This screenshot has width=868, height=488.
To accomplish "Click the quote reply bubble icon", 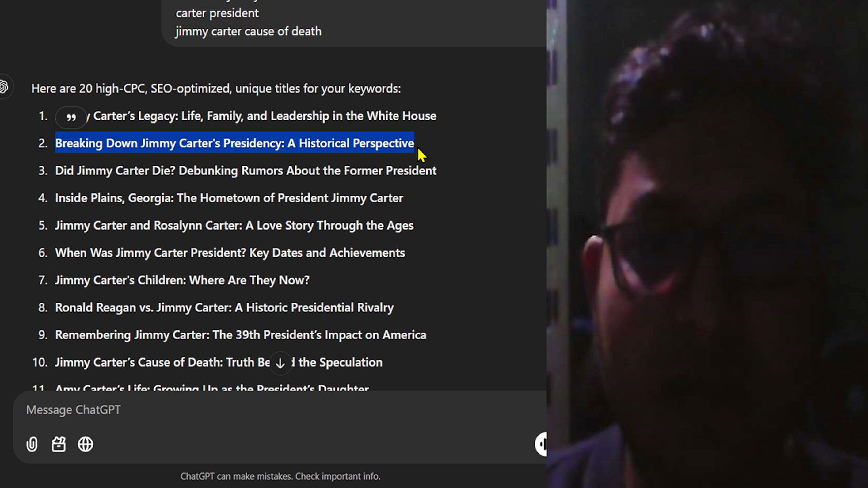I will pos(71,117).
